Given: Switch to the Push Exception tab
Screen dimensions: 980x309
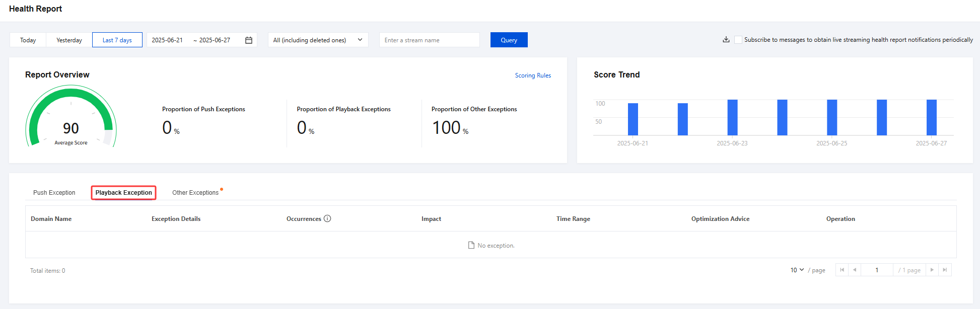Looking at the screenshot, I should (54, 193).
